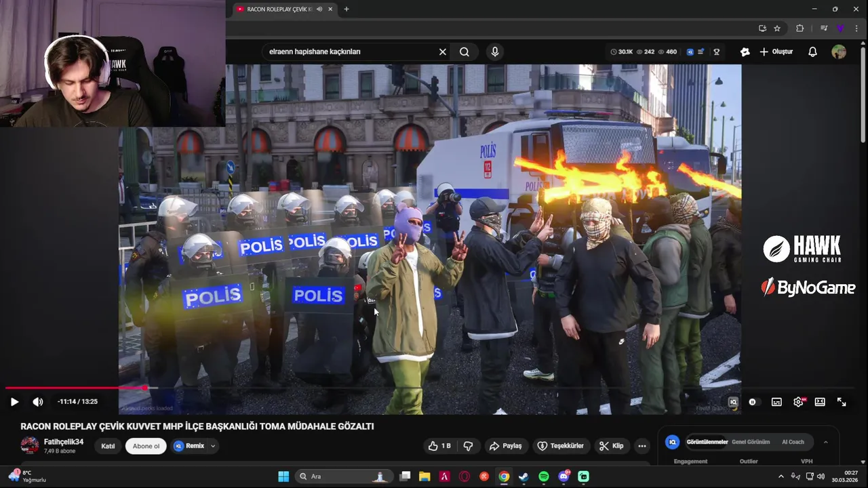Image resolution: width=868 pixels, height=488 pixels.
Task: Open the media control icon in Chrome
Action: [824, 28]
